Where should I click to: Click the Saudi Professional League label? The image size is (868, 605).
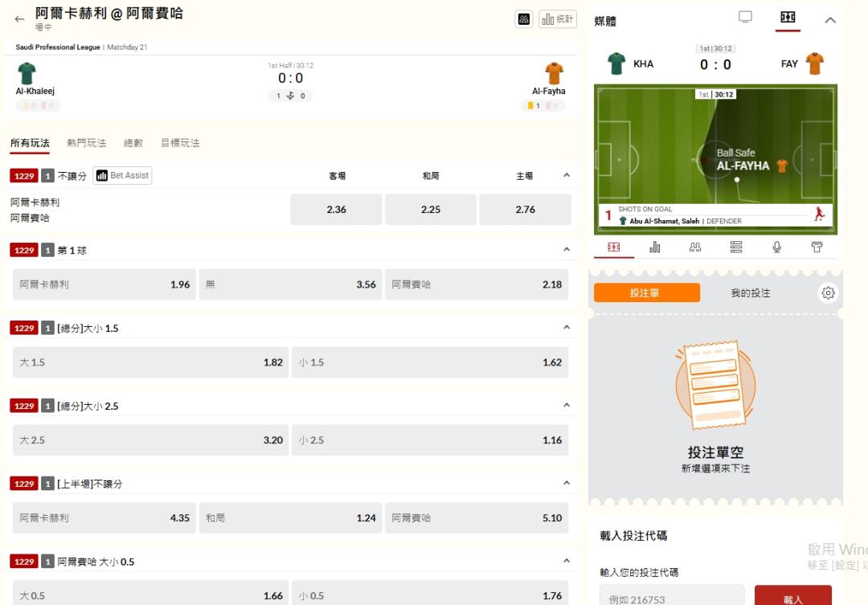pos(58,47)
